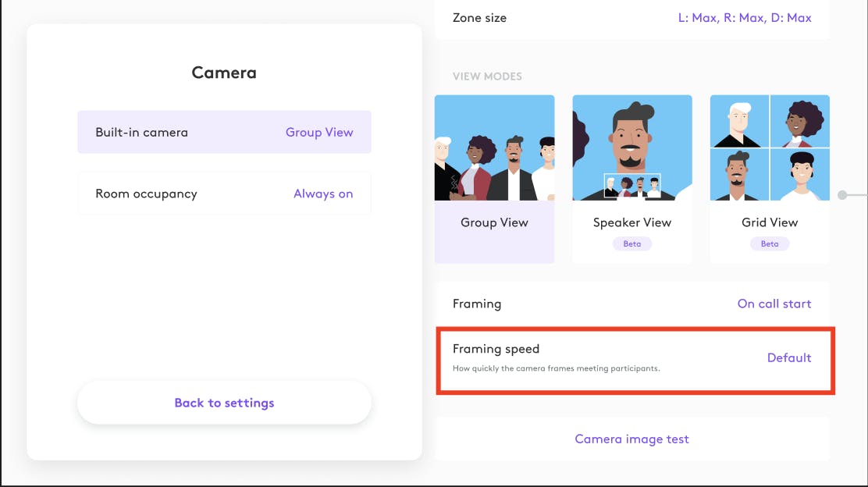Select the Grid View illustration thumbnail
The width and height of the screenshot is (868, 487).
tap(770, 148)
